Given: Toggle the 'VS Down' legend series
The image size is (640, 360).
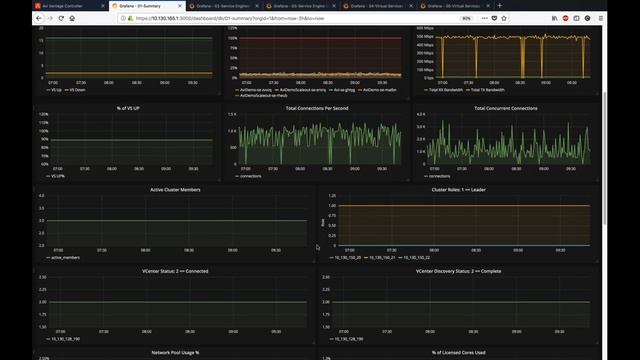Looking at the screenshot, I should pyautogui.click(x=75, y=90).
